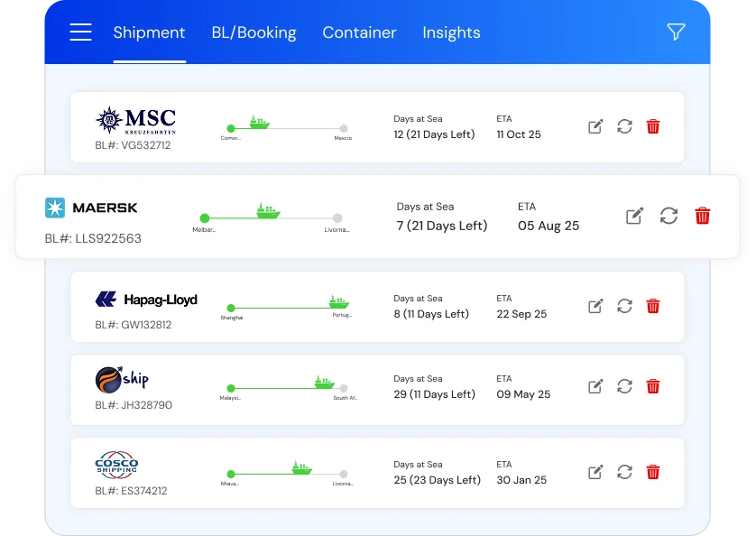Open the filter funnel icon
The image size is (756, 536).
[676, 32]
